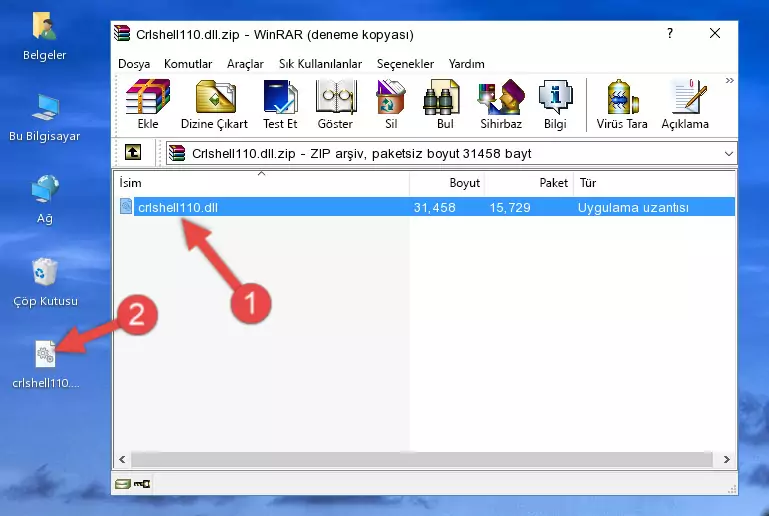Click the horizontal scrollbar left arrow
Viewport: 769px width, 516px height.
tap(122, 460)
